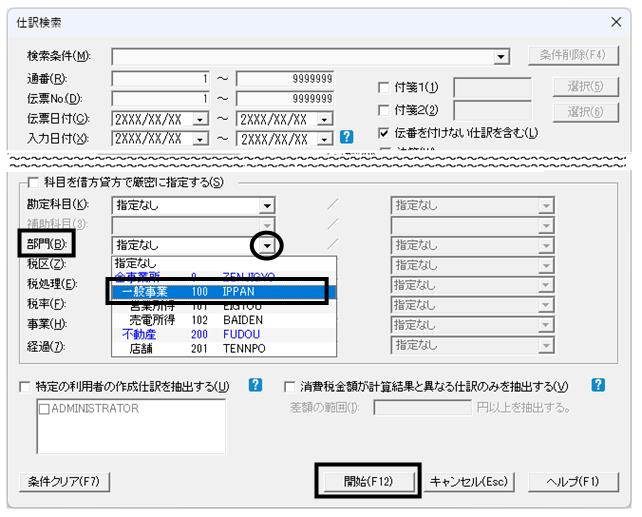Image resolution: width=642 pixels, height=517 pixels.
Task: Tick the ADMINISTRATOR user checkbox
Action: point(44,408)
